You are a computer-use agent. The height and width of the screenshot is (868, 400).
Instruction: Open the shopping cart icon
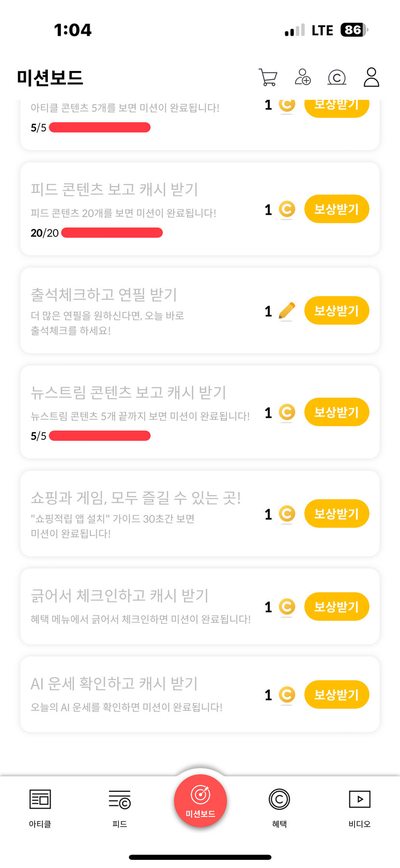[x=268, y=77]
